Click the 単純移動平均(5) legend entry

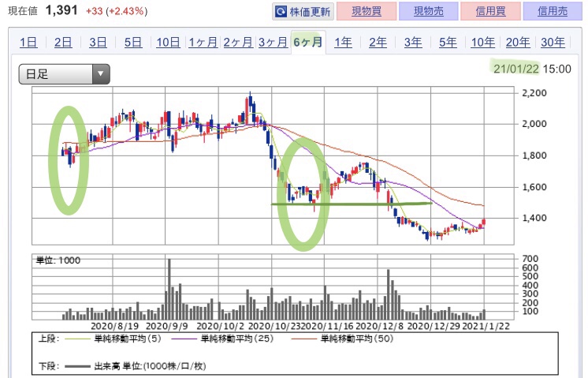point(113,339)
